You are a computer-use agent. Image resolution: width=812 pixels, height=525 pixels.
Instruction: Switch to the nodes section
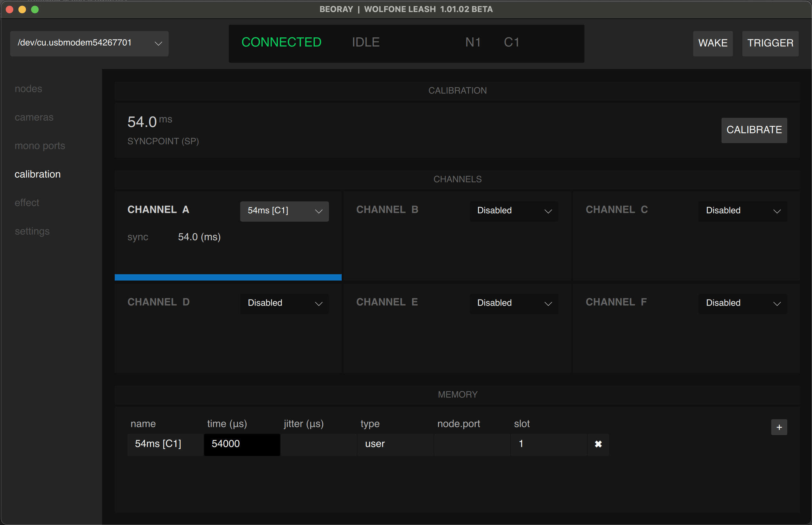(28, 89)
